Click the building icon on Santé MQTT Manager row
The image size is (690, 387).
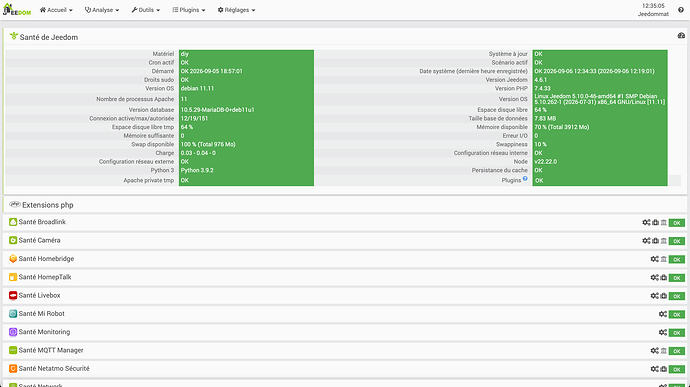pos(664,350)
